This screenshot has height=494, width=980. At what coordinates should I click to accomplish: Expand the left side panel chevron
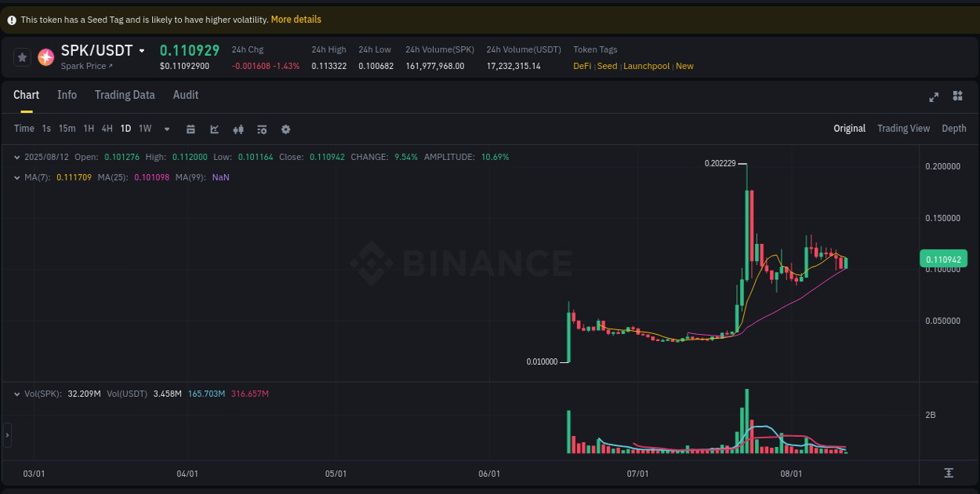pos(7,435)
